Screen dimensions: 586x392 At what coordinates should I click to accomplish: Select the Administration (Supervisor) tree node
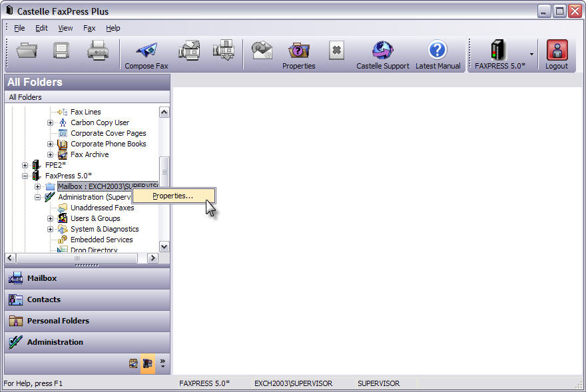tap(95, 197)
